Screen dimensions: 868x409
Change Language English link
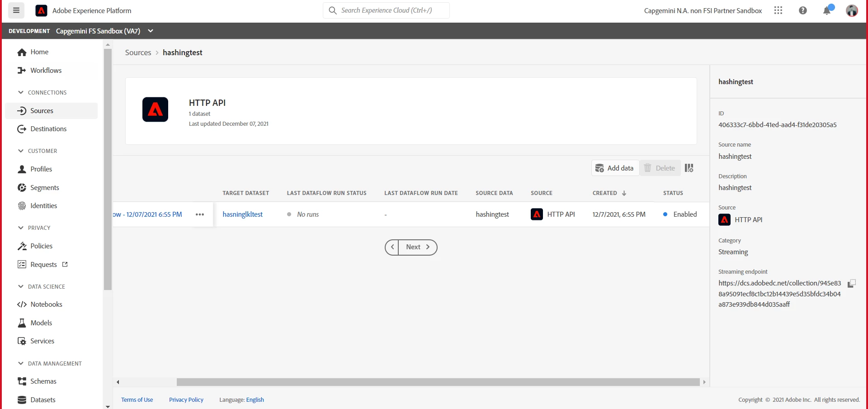255,400
